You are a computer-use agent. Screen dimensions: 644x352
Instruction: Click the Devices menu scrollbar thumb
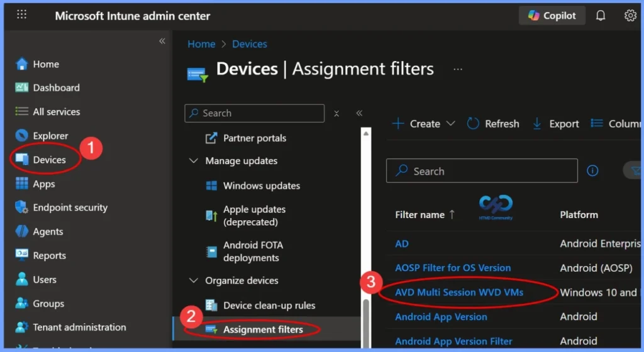[x=366, y=323]
